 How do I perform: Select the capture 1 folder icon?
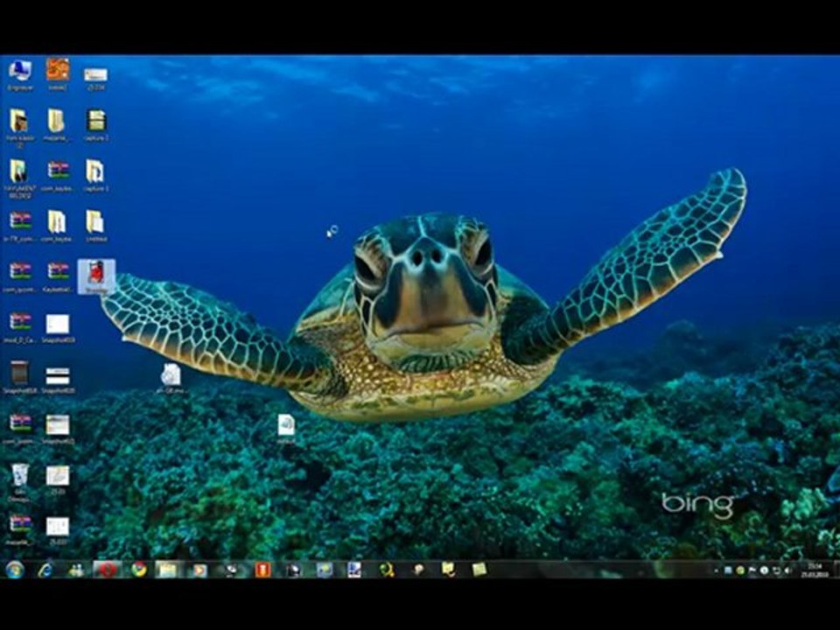(x=96, y=176)
